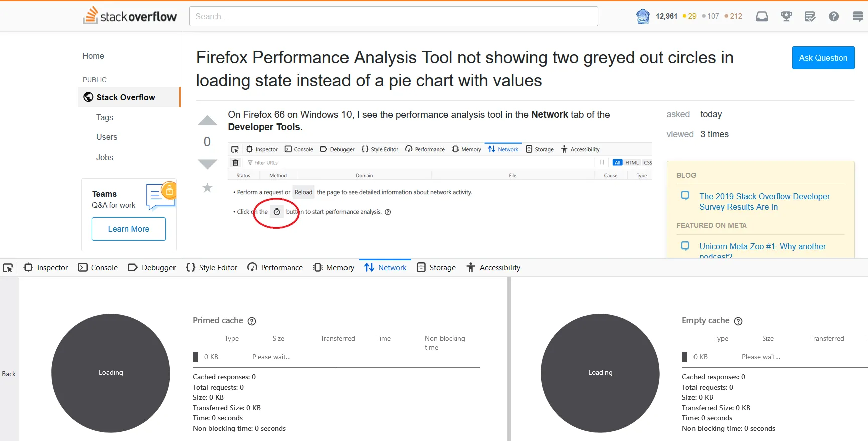Open the achievements trophy icon
This screenshot has width=868, height=441.
[x=786, y=16]
